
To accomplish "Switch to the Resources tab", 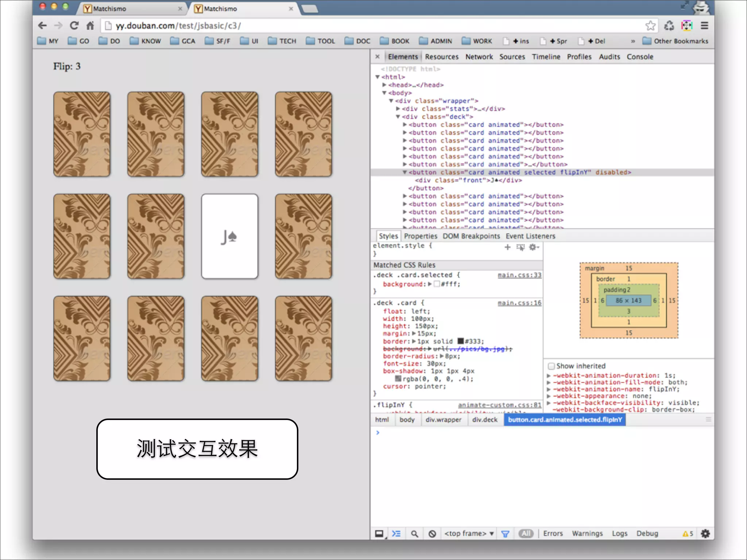I will click(442, 57).
